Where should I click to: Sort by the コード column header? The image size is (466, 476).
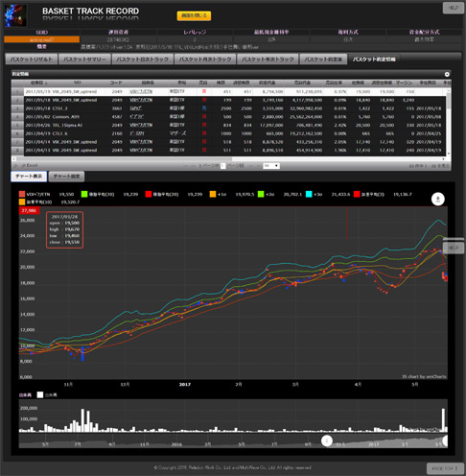(116, 83)
